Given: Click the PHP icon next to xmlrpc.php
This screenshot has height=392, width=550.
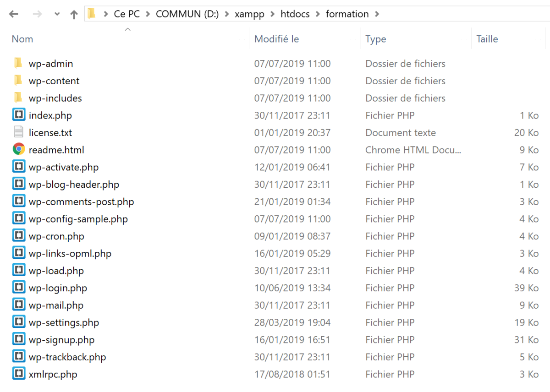Looking at the screenshot, I should [18, 374].
